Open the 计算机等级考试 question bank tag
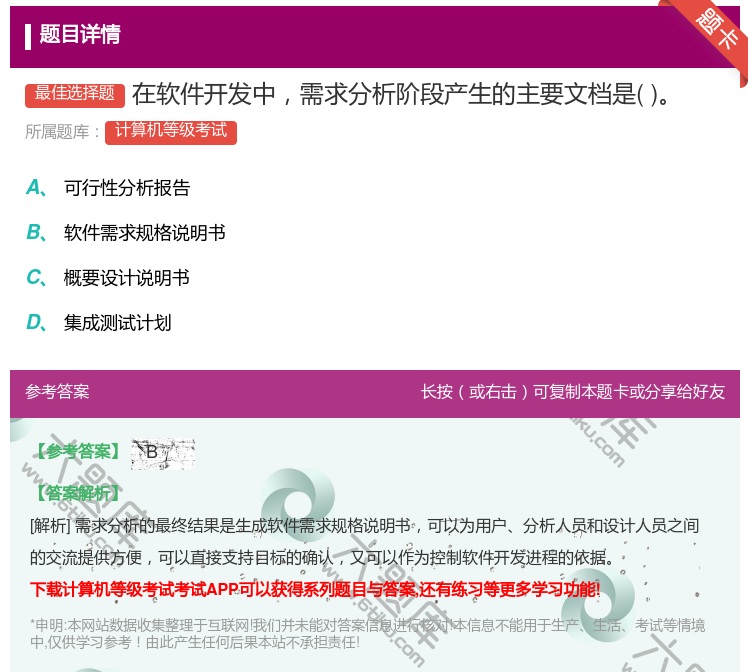The width and height of the screenshot is (750, 672). 171,132
